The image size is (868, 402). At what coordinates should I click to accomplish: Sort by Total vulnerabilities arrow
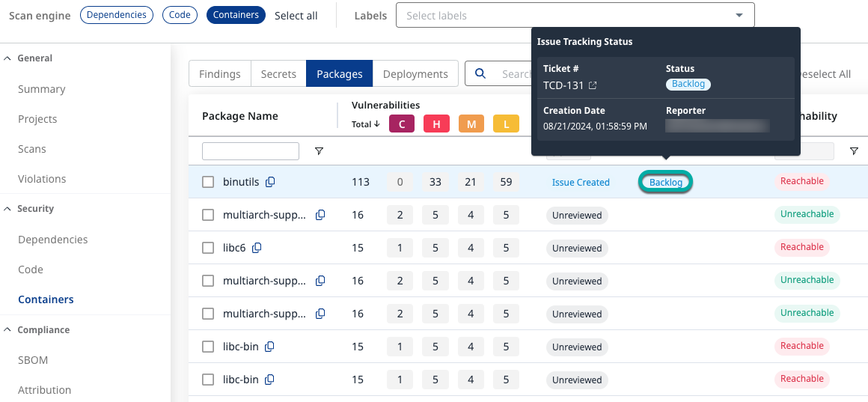377,124
